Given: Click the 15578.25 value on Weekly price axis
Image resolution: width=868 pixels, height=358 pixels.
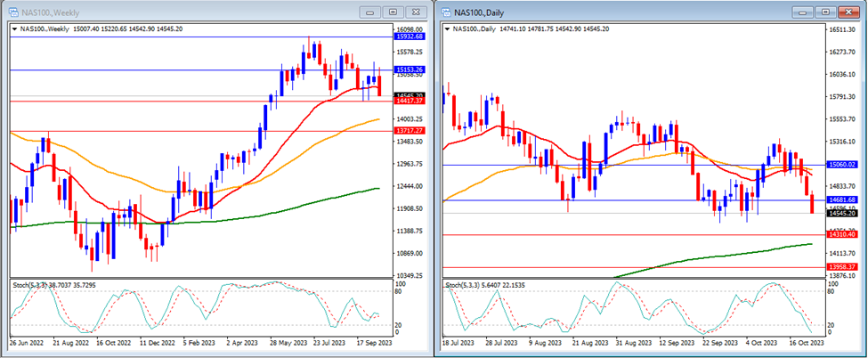Looking at the screenshot, I should [x=410, y=52].
